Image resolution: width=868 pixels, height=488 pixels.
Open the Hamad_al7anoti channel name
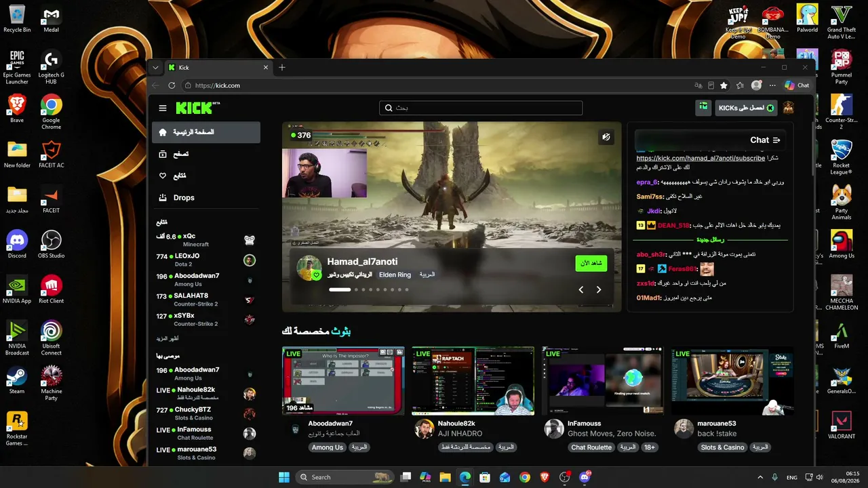tap(362, 262)
